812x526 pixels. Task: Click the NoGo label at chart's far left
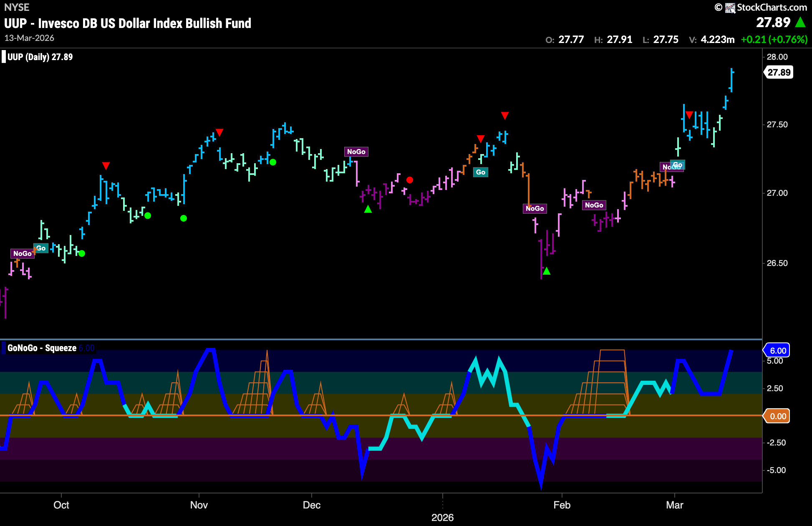23,253
